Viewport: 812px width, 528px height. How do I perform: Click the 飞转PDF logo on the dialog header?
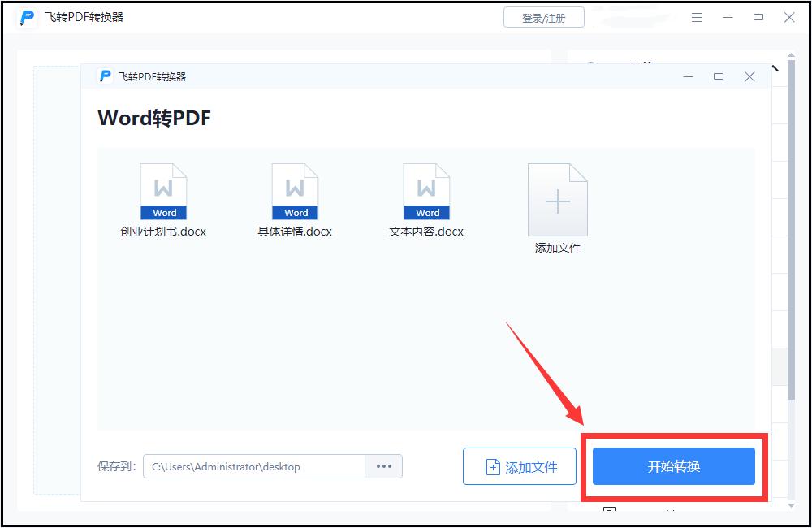click(x=105, y=76)
